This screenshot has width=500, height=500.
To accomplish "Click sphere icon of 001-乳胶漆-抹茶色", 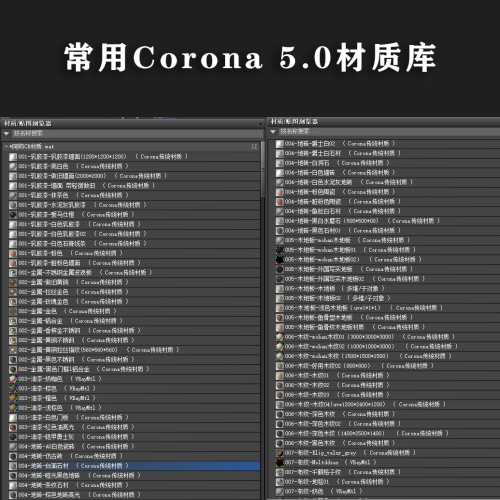I will point(13,195).
